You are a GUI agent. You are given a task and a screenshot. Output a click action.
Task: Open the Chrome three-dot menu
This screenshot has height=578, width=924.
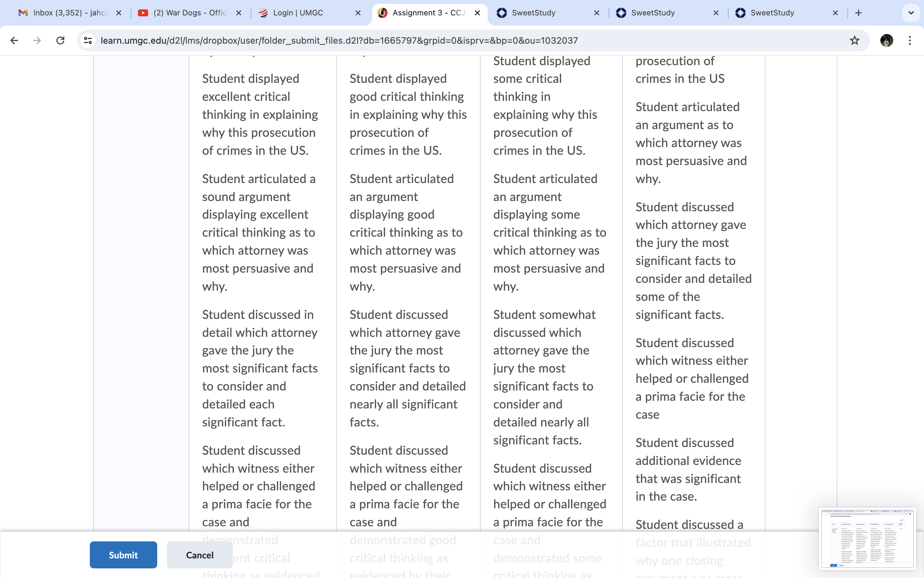(910, 40)
